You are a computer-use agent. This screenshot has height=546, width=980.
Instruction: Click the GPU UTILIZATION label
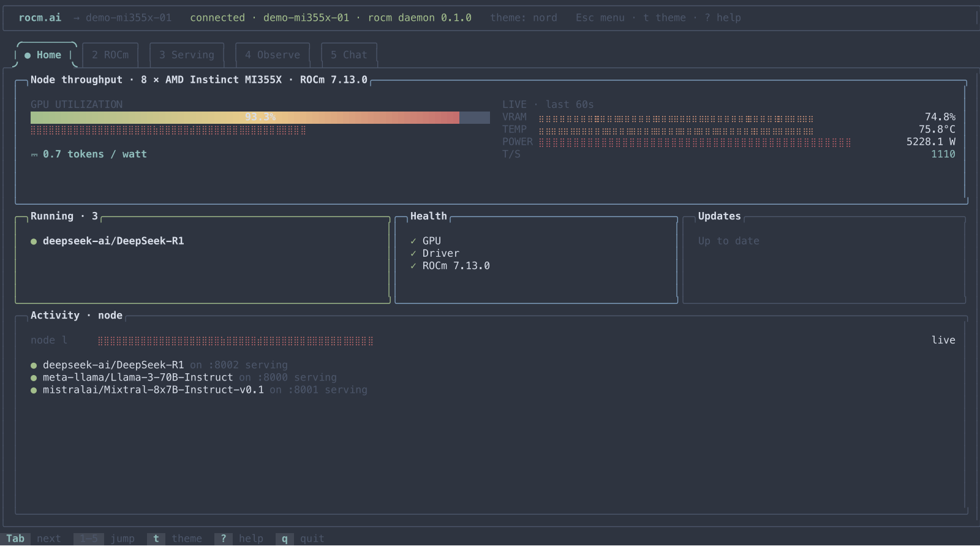point(77,105)
